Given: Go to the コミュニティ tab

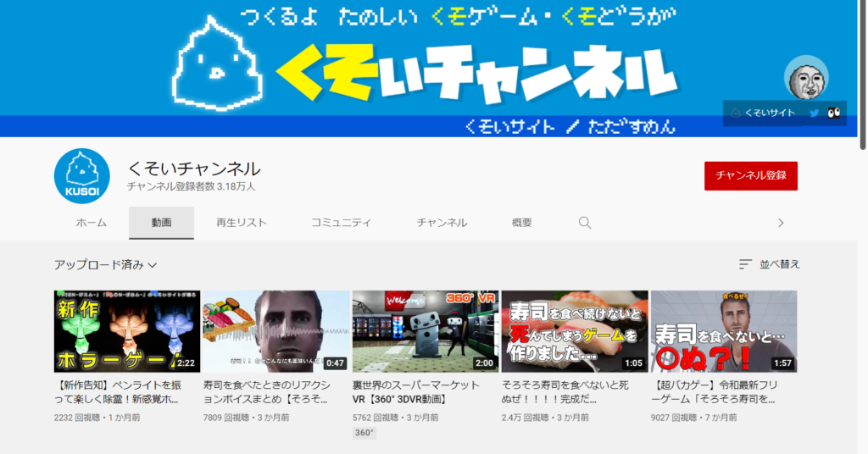Looking at the screenshot, I should pyautogui.click(x=341, y=223).
